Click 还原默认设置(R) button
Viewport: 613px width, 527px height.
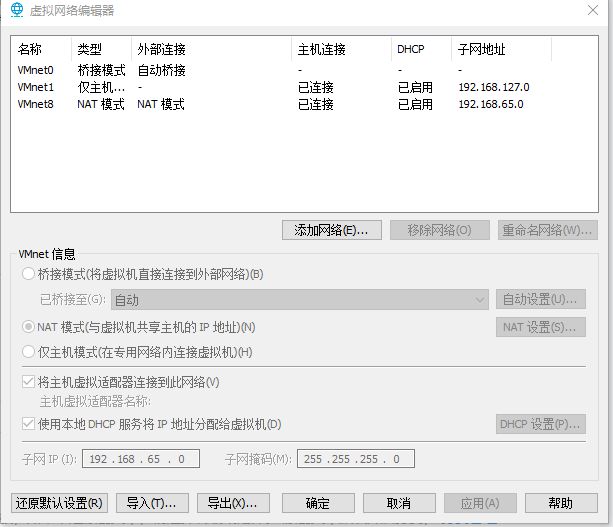(59, 503)
